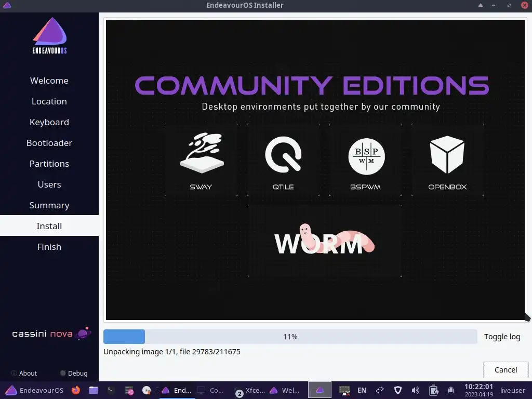Switch to the 'Co...' taskbar window
Screen dimensions: 532x399
coord(211,391)
